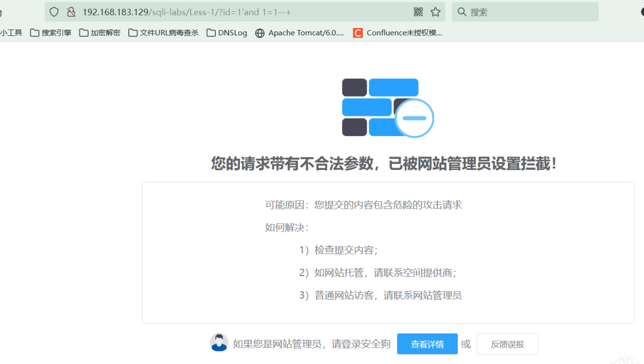Click the firewall blocked bricks illustration

[388, 108]
